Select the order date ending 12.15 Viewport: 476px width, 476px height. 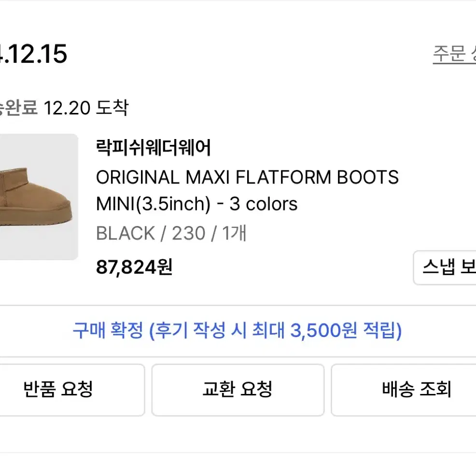[x=33, y=54]
